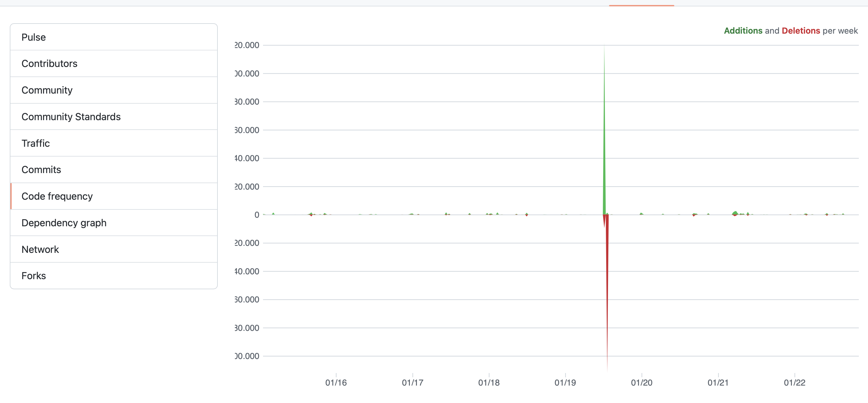Click the small green bump after 01/21

click(735, 213)
